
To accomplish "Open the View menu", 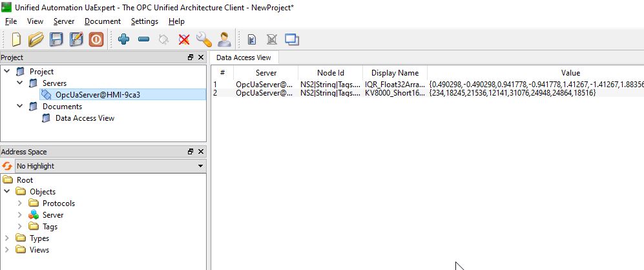I will coord(35,21).
